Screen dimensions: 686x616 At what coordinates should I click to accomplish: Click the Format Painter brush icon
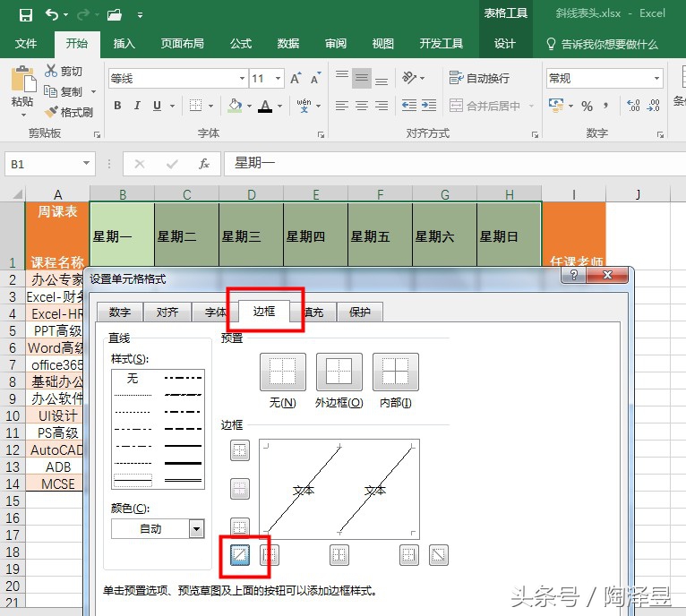coord(51,112)
